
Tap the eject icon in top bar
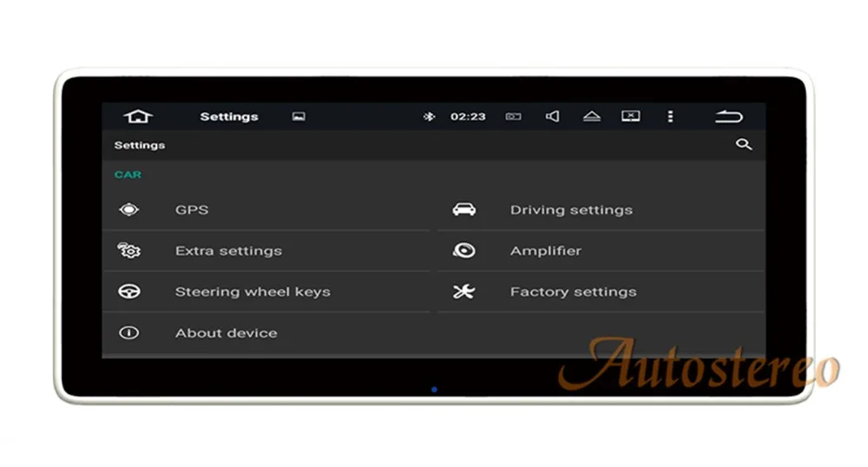(x=592, y=116)
